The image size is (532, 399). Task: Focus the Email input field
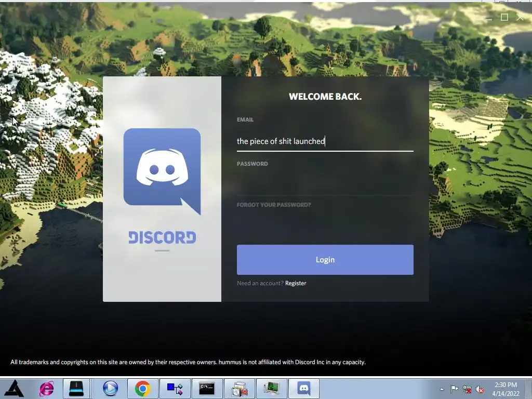(x=325, y=141)
